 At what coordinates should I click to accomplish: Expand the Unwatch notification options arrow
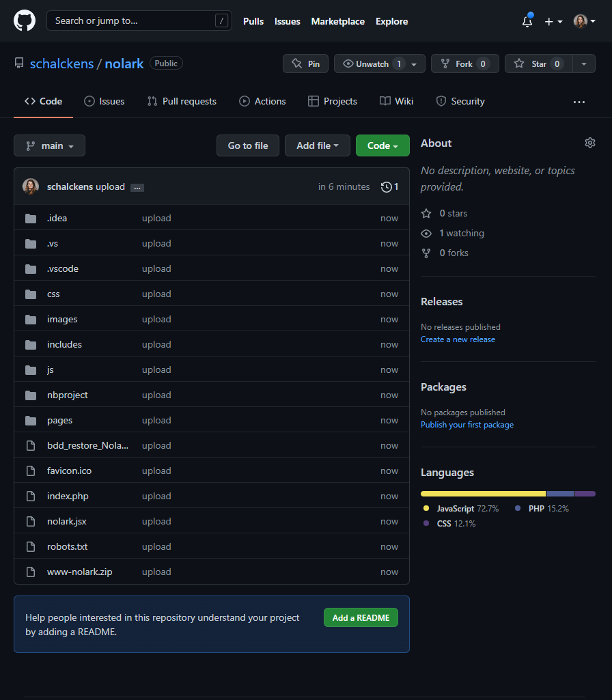[x=415, y=64]
